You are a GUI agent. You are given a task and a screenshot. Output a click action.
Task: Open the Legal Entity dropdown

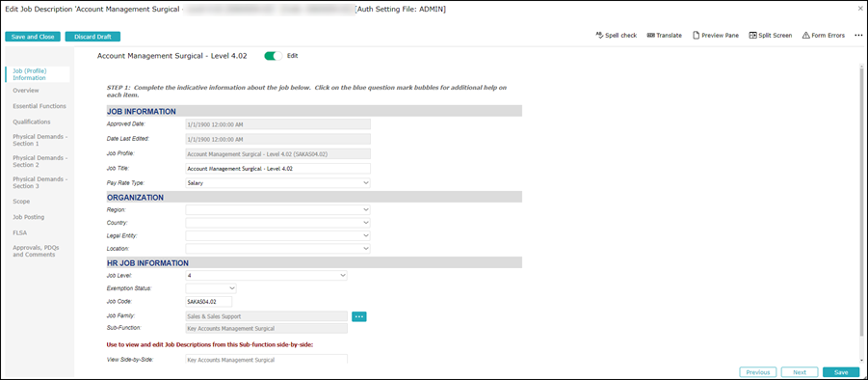pyautogui.click(x=277, y=235)
